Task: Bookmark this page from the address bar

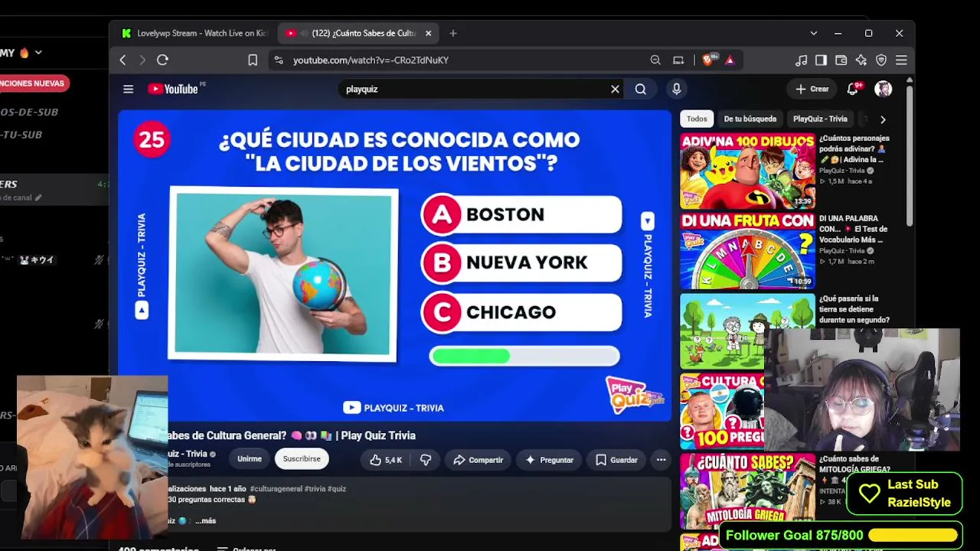Action: tap(253, 60)
